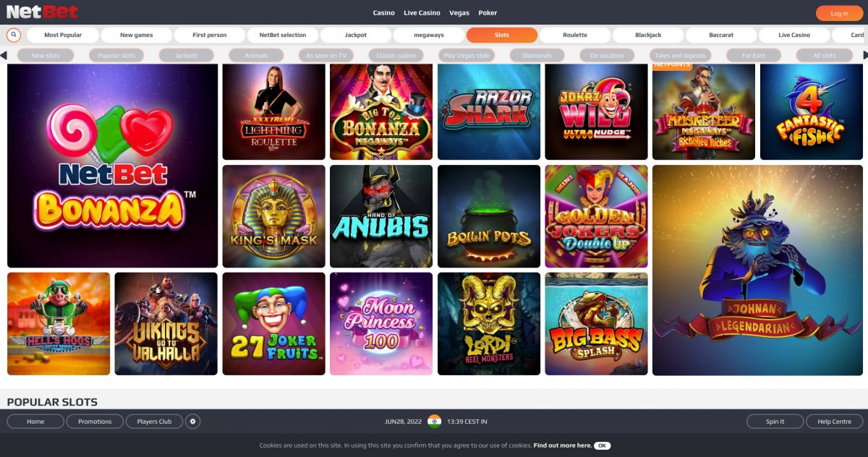Select the Jackpot category tab
The image size is (868, 457).
(355, 35)
